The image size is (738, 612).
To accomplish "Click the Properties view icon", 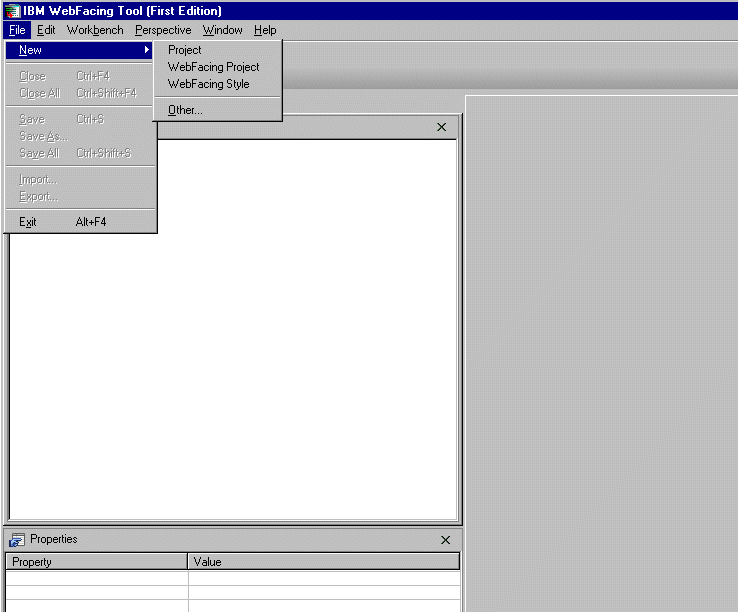I will (17, 540).
